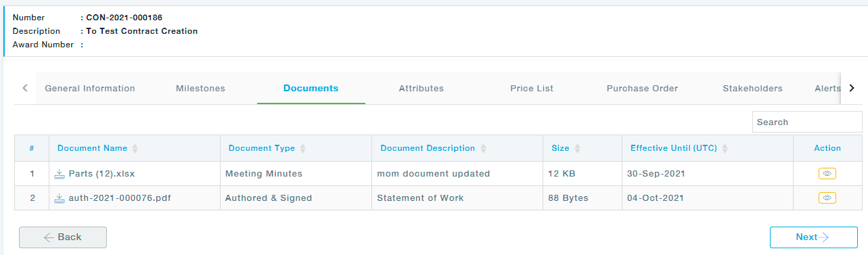Open the Attributes tab
Viewport: 868px width, 255px height.
click(x=421, y=89)
